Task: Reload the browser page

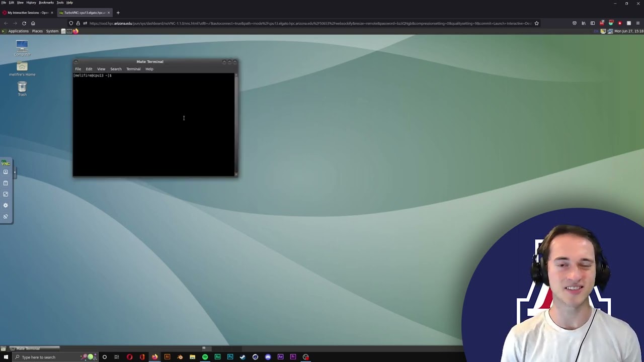Action: pyautogui.click(x=24, y=23)
